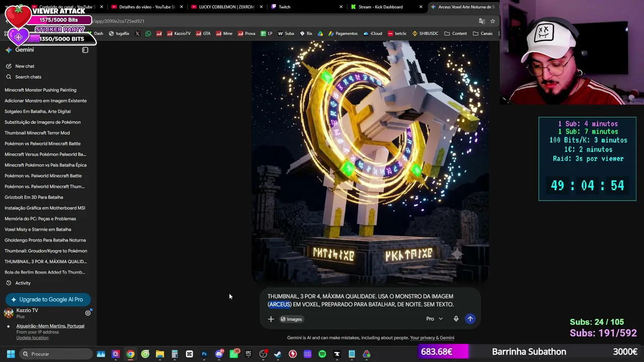Click the Chrome icon in the taskbar
This screenshot has width=644, height=362.
pos(130,354)
